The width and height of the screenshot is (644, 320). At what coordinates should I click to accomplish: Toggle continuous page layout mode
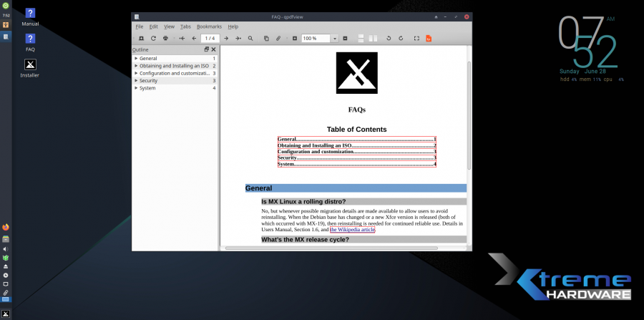(x=360, y=38)
